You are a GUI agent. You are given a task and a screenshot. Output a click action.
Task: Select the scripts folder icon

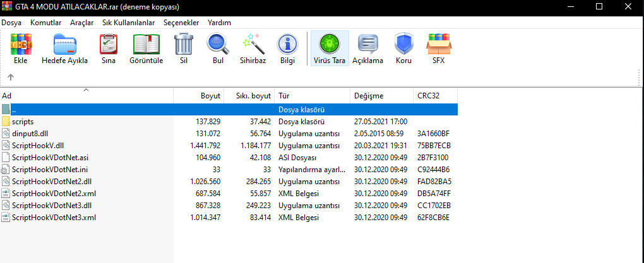[6, 122]
